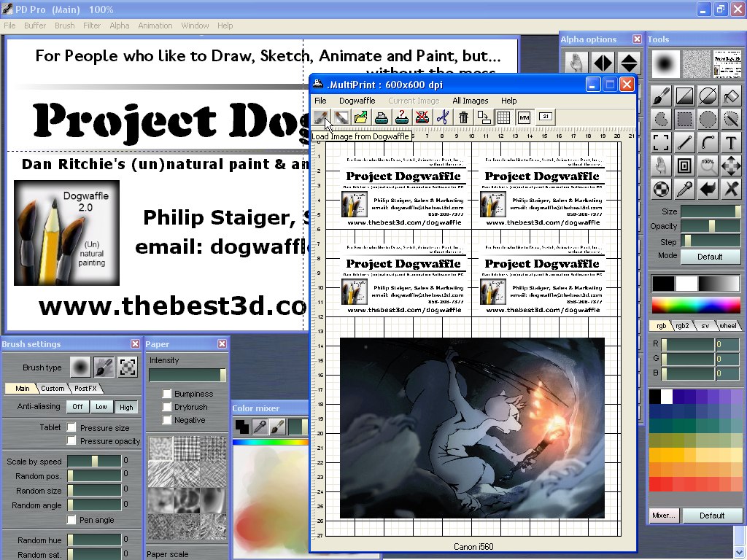Screen dimensions: 747x560
Task: Open the brush Mode dropdown showing Default
Action: click(710, 257)
